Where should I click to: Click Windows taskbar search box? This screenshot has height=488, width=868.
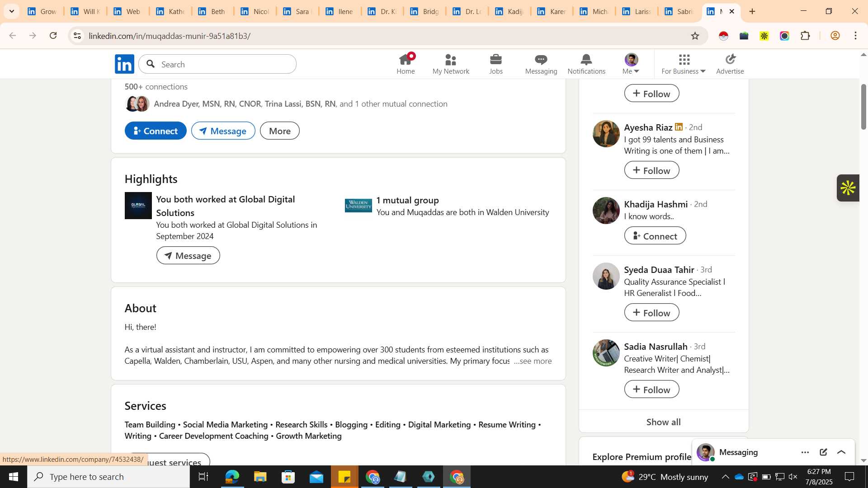108,477
